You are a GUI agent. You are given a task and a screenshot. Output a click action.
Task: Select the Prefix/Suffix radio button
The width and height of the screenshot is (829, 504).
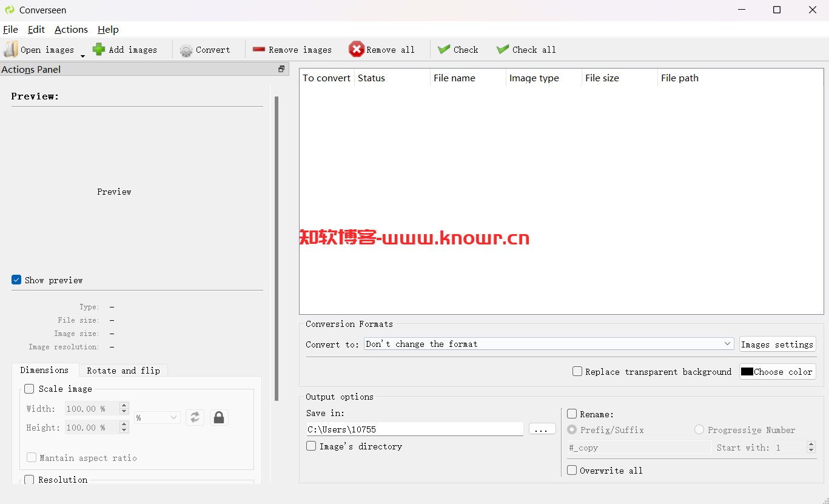572,429
